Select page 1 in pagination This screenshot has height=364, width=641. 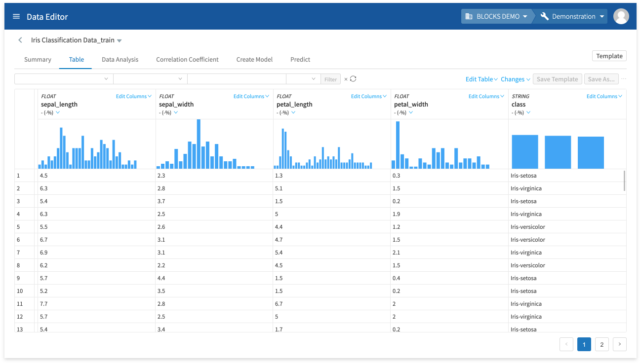point(584,344)
